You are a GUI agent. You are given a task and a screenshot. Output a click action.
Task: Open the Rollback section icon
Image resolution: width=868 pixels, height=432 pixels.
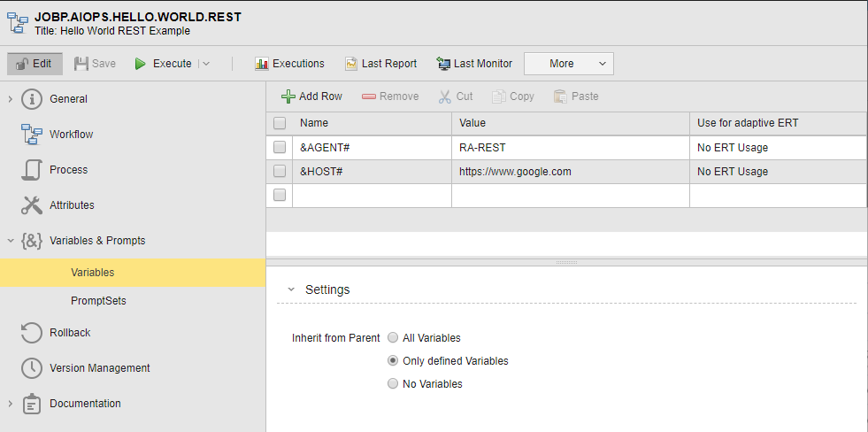(x=32, y=333)
